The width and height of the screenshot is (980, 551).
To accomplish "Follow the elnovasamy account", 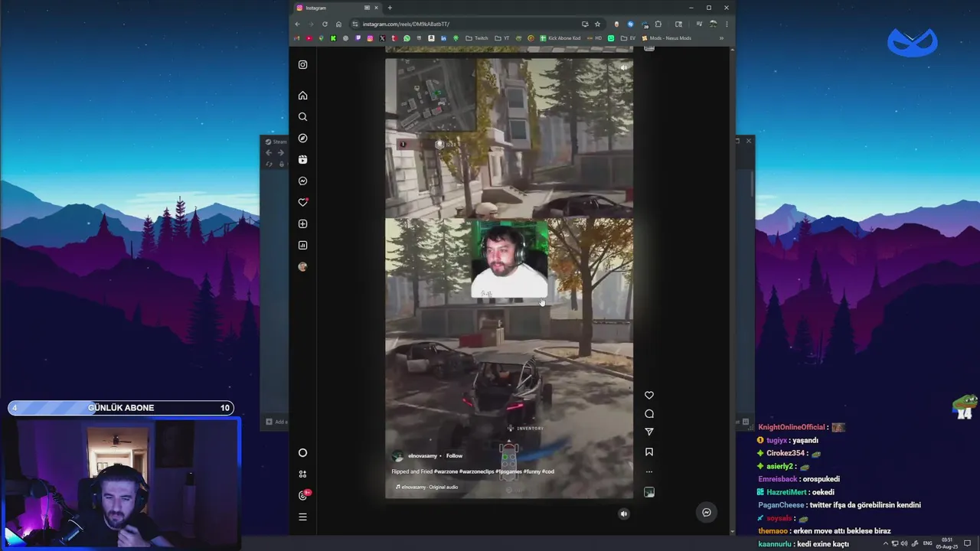I will click(x=455, y=456).
